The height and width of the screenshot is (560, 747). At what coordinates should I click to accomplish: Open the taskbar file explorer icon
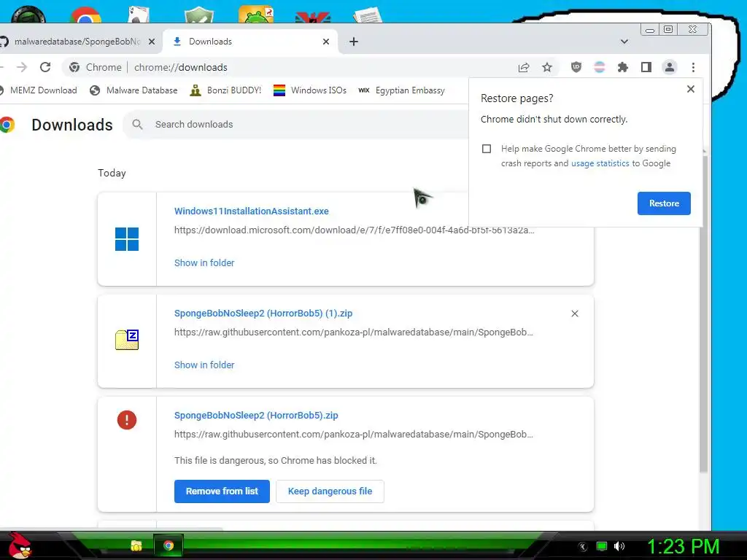pyautogui.click(x=136, y=545)
